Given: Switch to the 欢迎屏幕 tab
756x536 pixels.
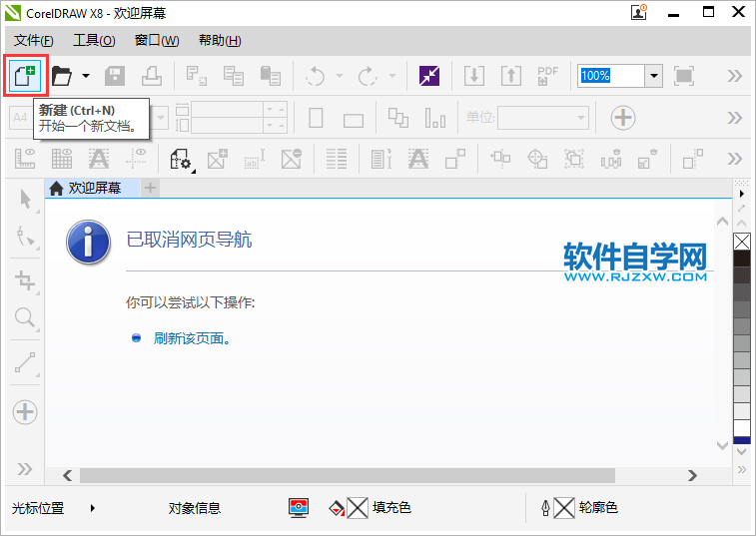Looking at the screenshot, I should [x=93, y=188].
